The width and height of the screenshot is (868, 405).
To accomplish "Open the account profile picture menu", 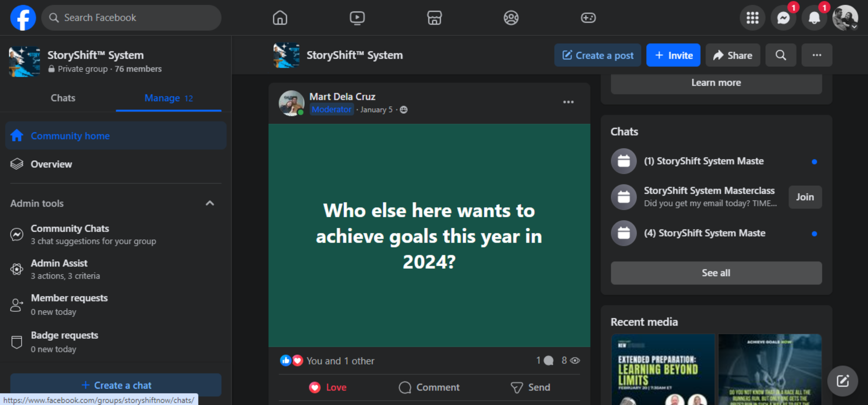I will tap(845, 17).
